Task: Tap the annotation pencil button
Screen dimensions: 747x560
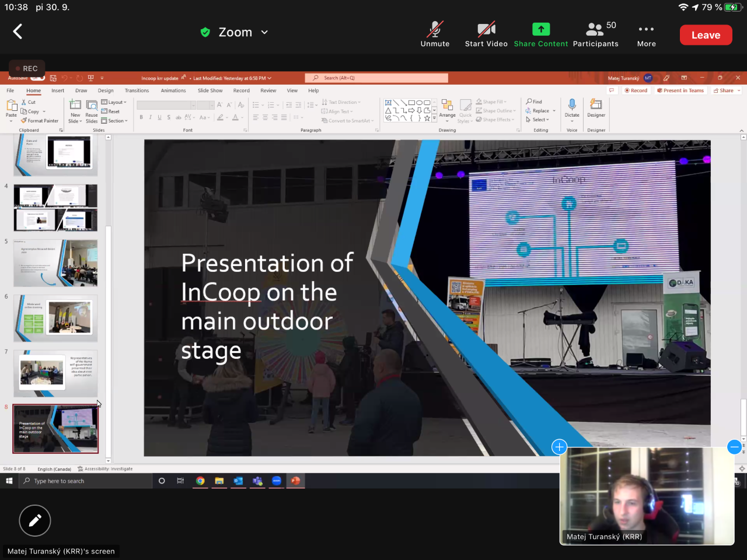Action: point(35,520)
